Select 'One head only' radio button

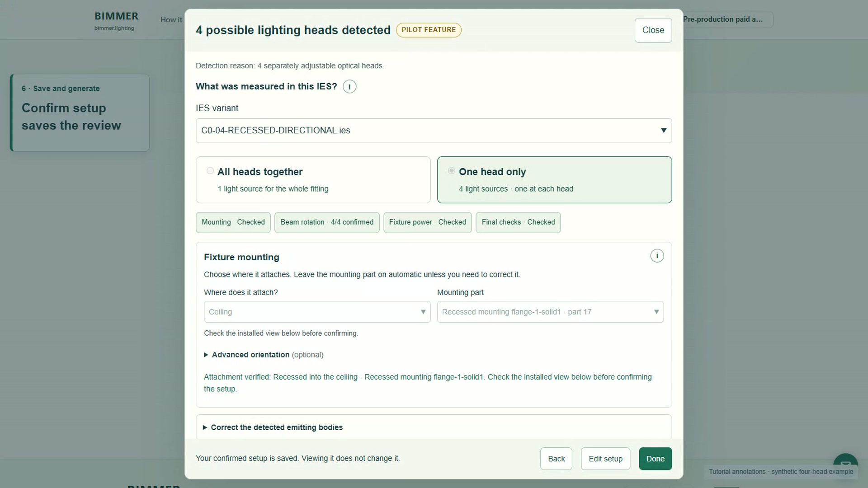click(452, 171)
